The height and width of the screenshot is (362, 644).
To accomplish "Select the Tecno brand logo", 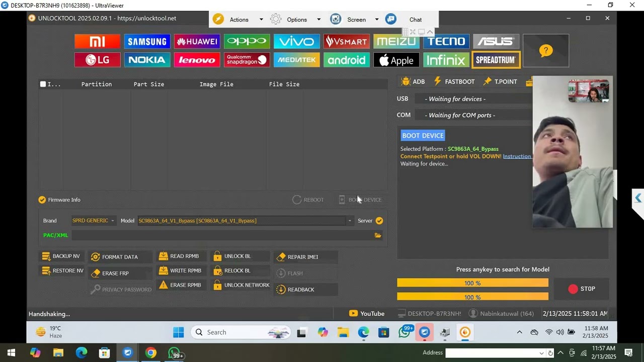I will (446, 41).
